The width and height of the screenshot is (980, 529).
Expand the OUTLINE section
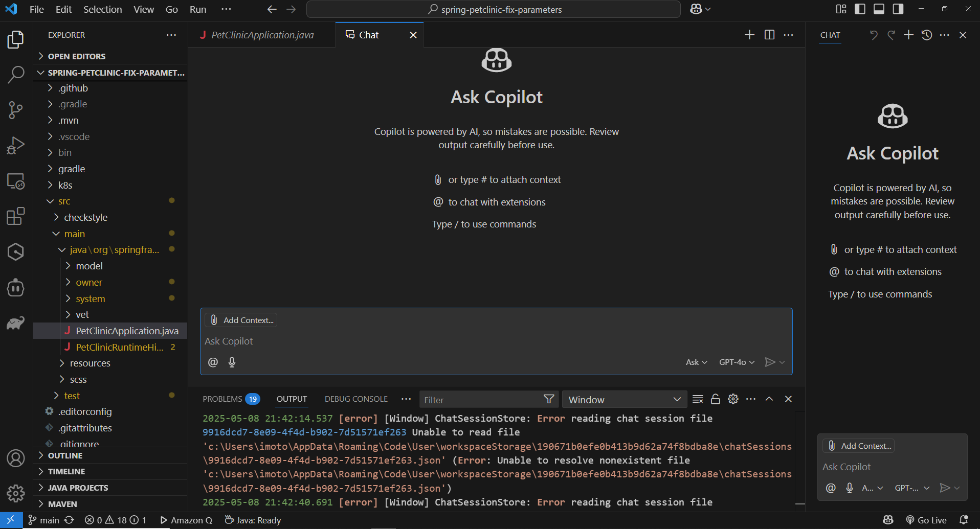pos(110,455)
